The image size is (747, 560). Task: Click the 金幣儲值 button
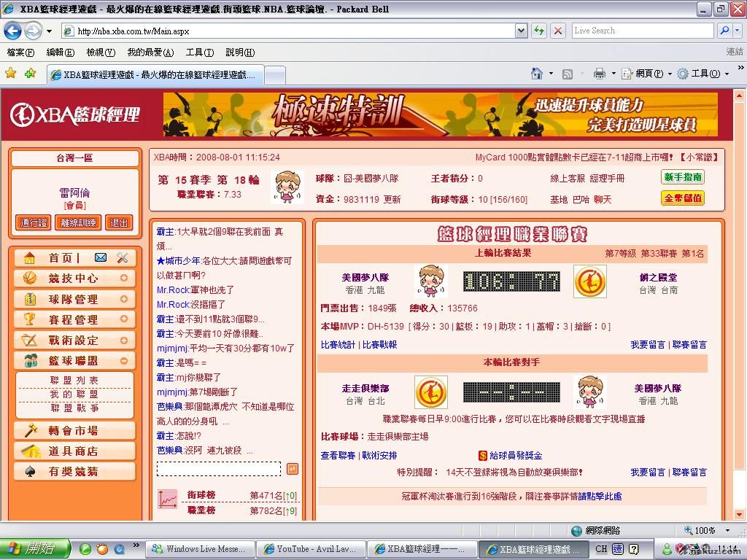[x=683, y=198]
